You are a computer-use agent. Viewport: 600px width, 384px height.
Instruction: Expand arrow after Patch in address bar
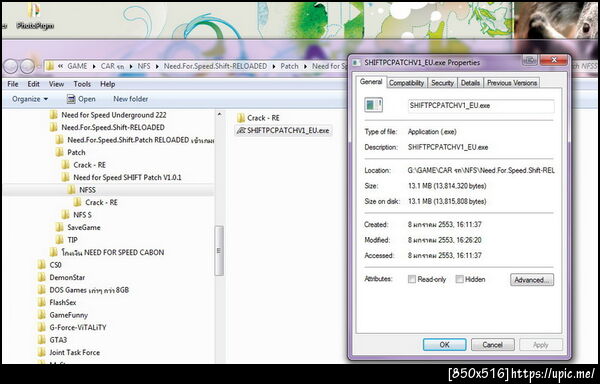[x=305, y=66]
